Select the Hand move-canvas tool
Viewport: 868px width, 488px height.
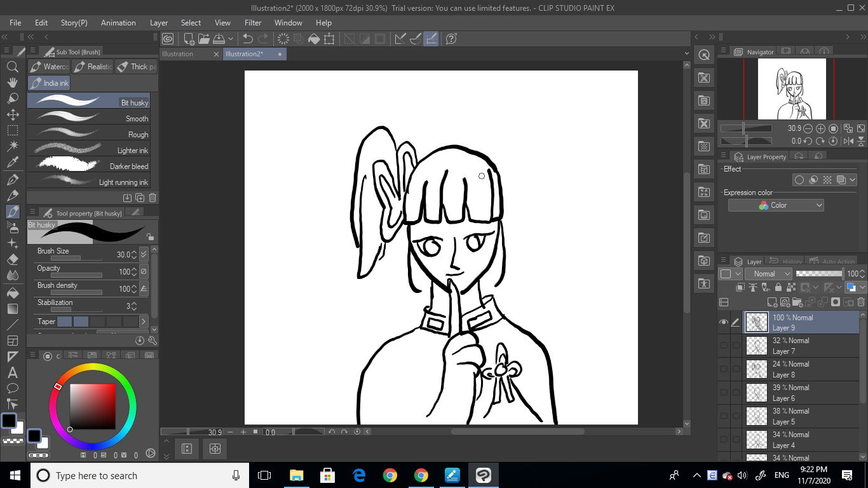pyautogui.click(x=12, y=83)
